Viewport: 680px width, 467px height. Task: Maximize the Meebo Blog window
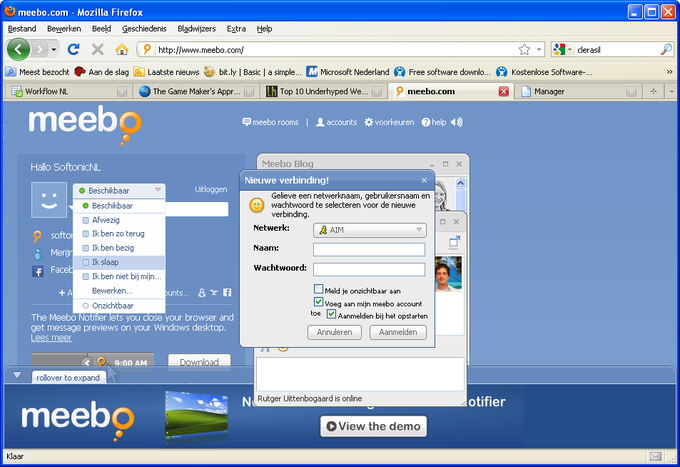[445, 164]
